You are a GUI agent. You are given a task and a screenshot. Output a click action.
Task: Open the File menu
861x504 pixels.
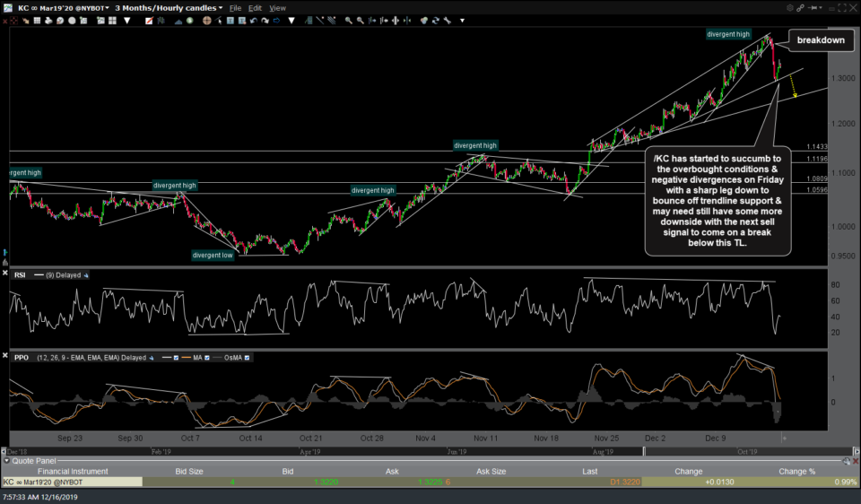[235, 7]
